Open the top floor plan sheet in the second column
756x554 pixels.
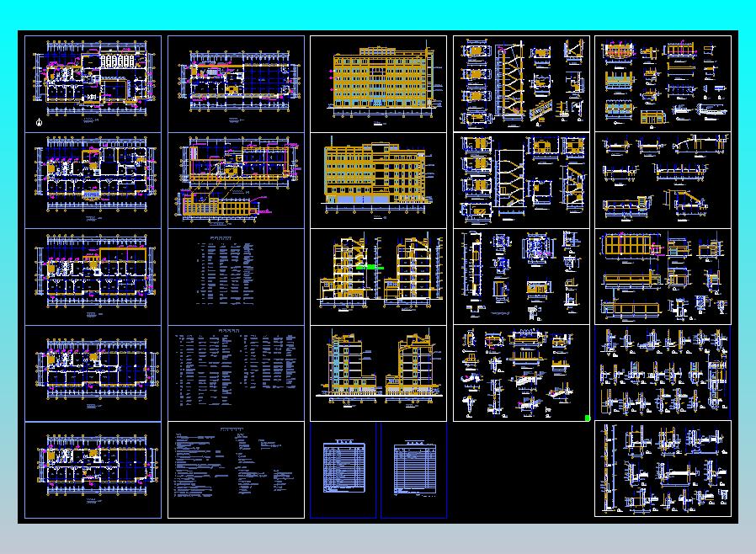point(237,84)
